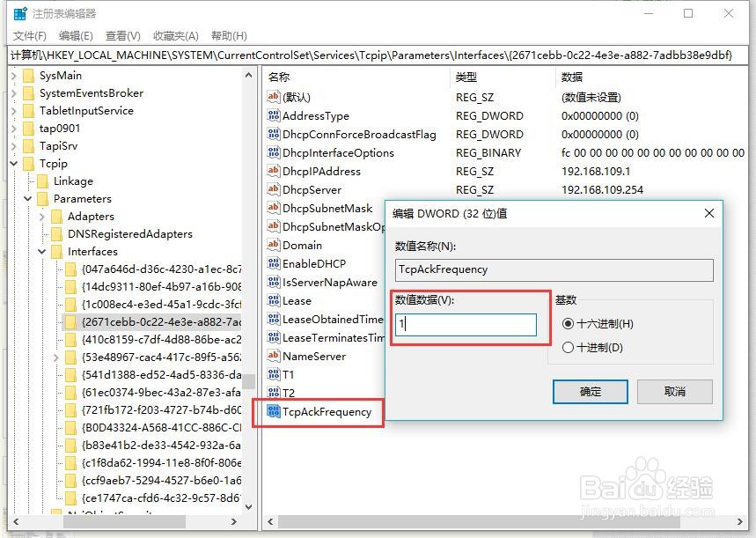
Task: Click the 192.168.109.254 DhcpServer data
Action: pyautogui.click(x=602, y=189)
